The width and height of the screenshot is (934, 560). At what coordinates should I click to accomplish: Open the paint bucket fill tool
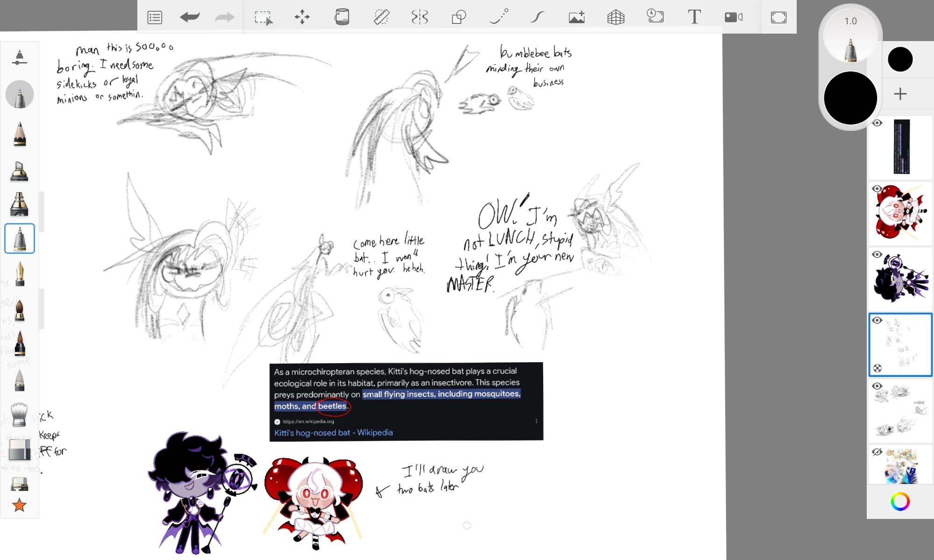pos(342,17)
